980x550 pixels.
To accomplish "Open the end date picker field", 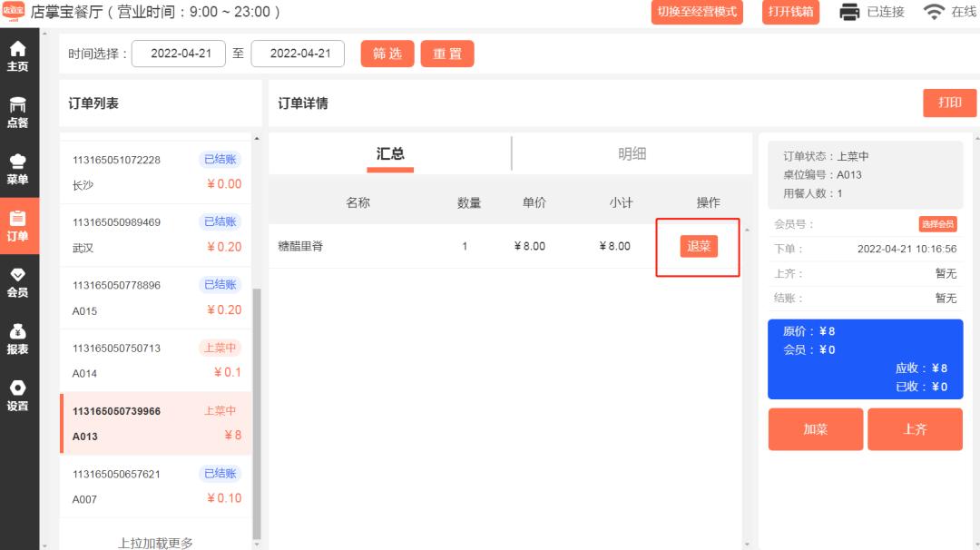I will tap(298, 54).
